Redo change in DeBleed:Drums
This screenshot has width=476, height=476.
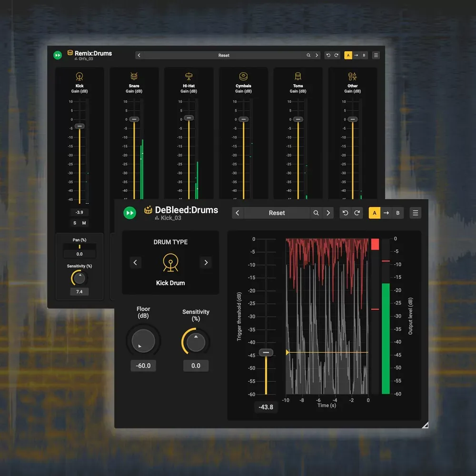click(357, 213)
